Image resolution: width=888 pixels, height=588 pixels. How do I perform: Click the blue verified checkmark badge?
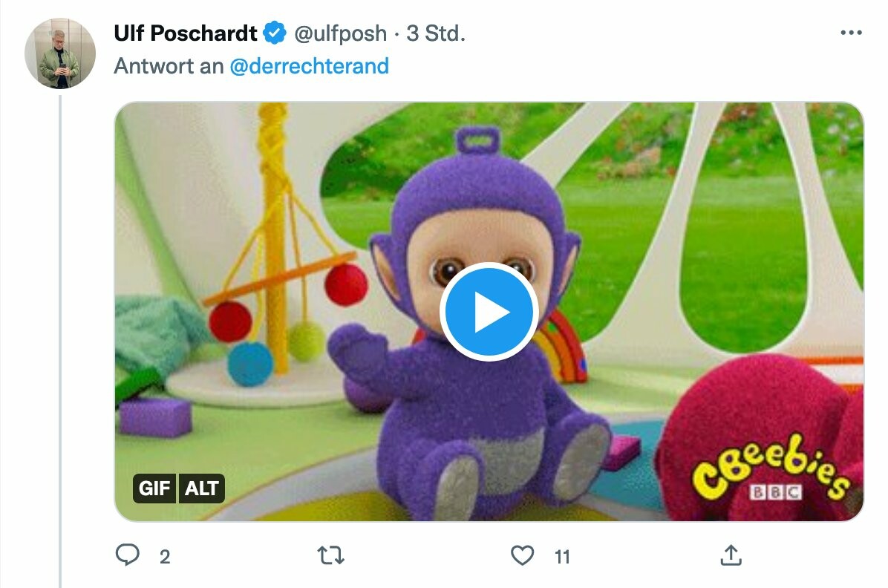coord(275,33)
